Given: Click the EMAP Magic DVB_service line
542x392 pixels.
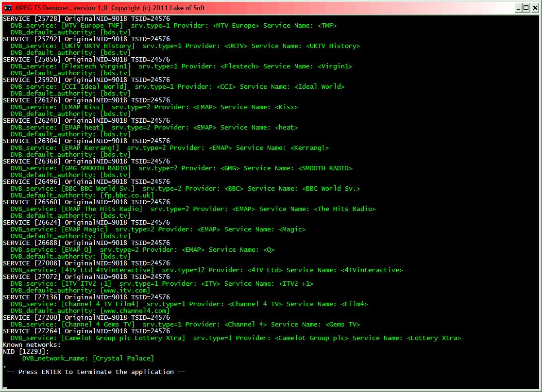Looking at the screenshot, I should tap(158, 229).
